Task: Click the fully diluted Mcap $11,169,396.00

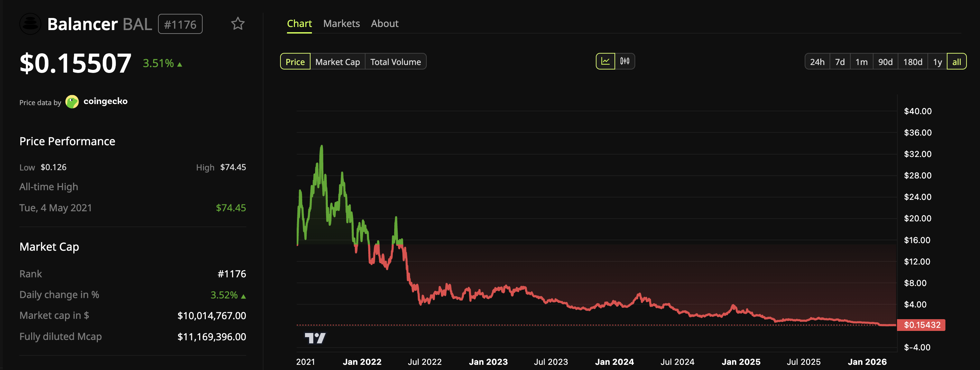Action: (212, 336)
